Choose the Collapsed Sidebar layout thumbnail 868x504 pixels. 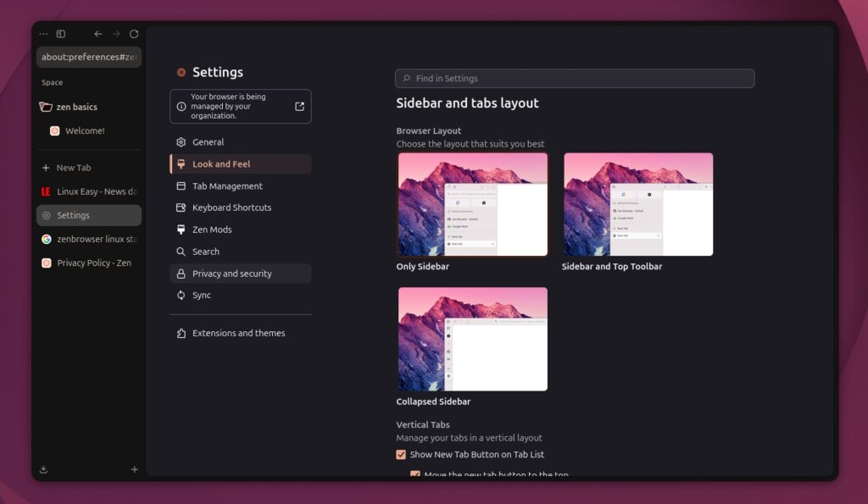(x=473, y=339)
